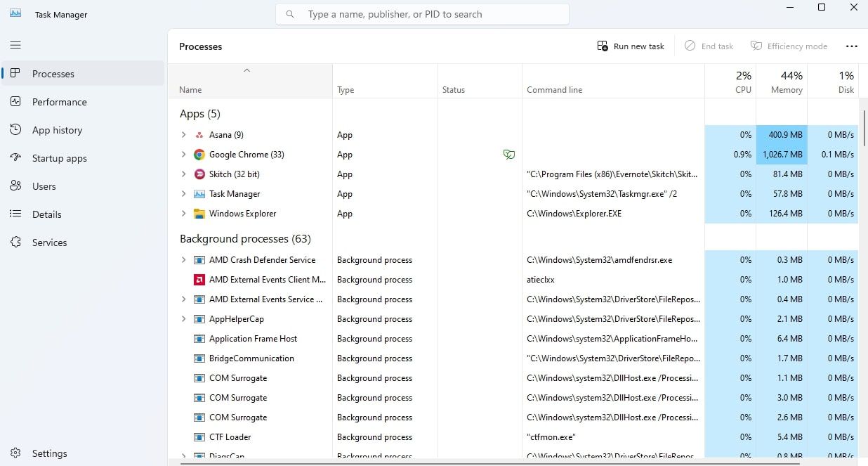The height and width of the screenshot is (466, 868).
Task: Open Task Manager Settings
Action: coord(49,453)
